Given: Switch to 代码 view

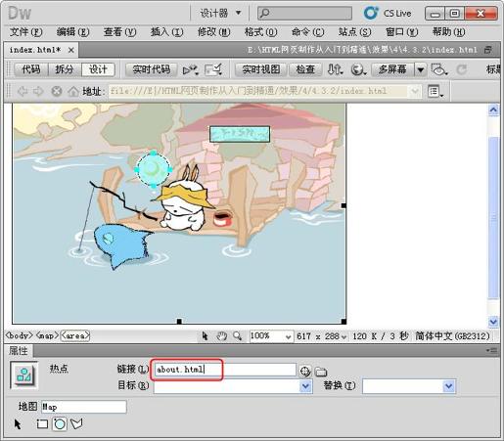Looking at the screenshot, I should (31, 69).
